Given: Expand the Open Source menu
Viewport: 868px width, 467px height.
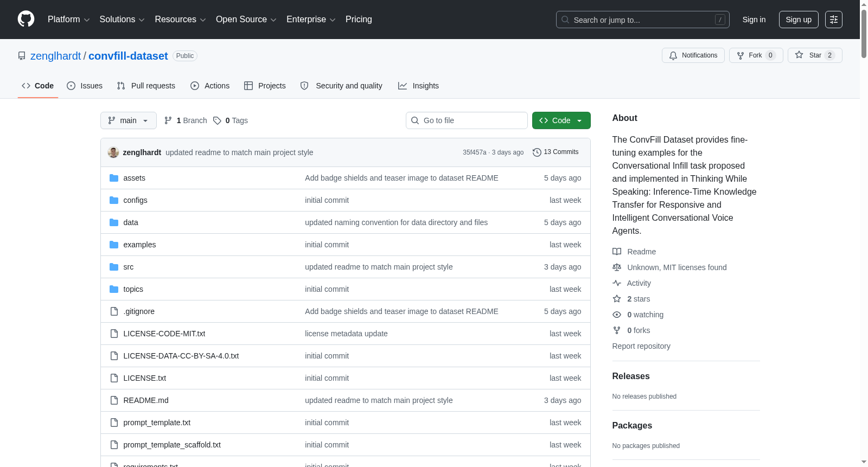Looking at the screenshot, I should tap(246, 20).
